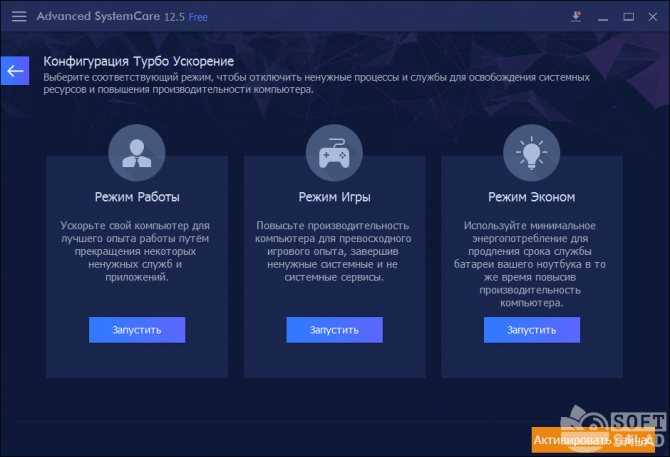
Task: Click the download/update icon in title bar
Action: [x=576, y=17]
